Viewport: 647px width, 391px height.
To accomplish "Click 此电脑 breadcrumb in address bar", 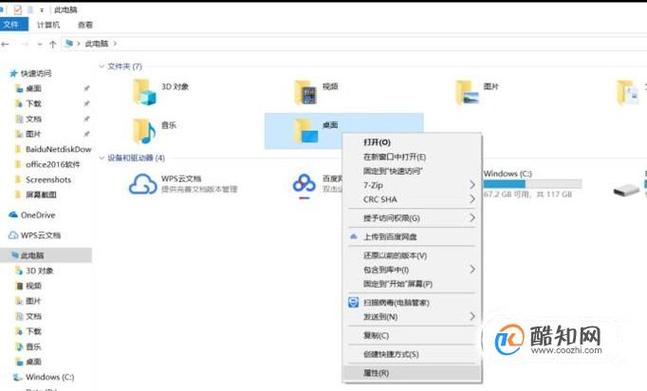I will tap(96, 43).
